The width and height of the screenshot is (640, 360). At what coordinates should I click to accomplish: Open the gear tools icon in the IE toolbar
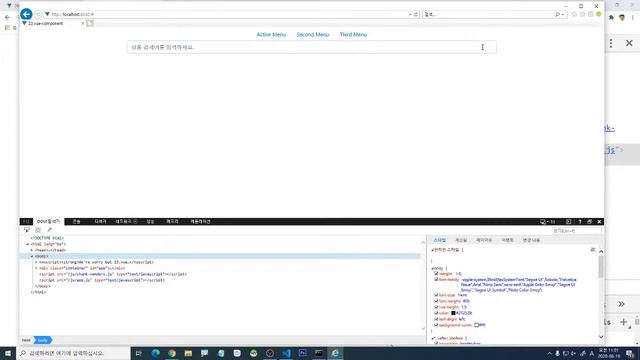[x=591, y=14]
